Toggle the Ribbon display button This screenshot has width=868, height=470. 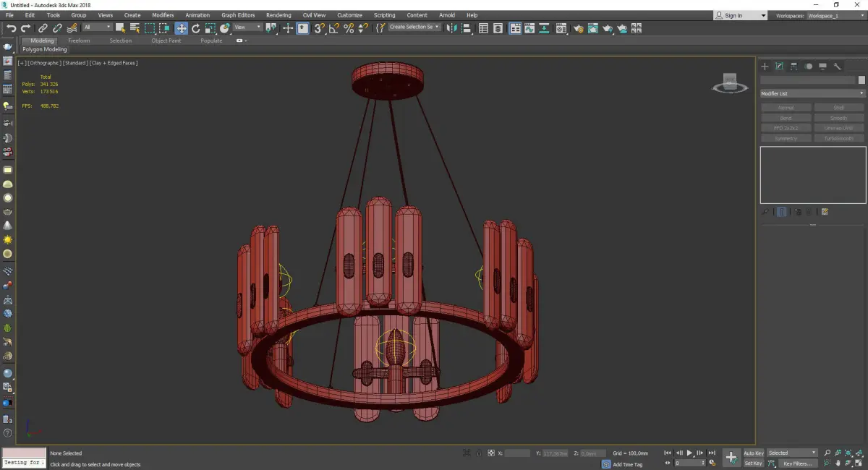(516, 28)
